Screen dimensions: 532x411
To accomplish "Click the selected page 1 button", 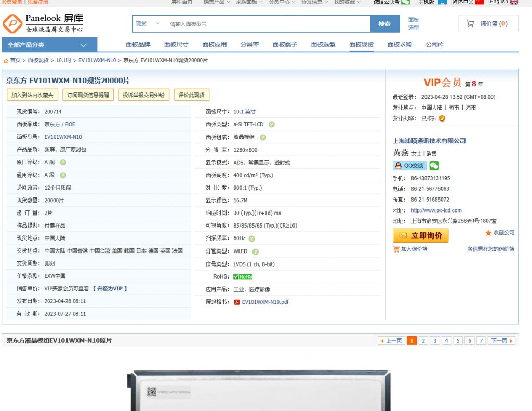I will click(411, 341).
